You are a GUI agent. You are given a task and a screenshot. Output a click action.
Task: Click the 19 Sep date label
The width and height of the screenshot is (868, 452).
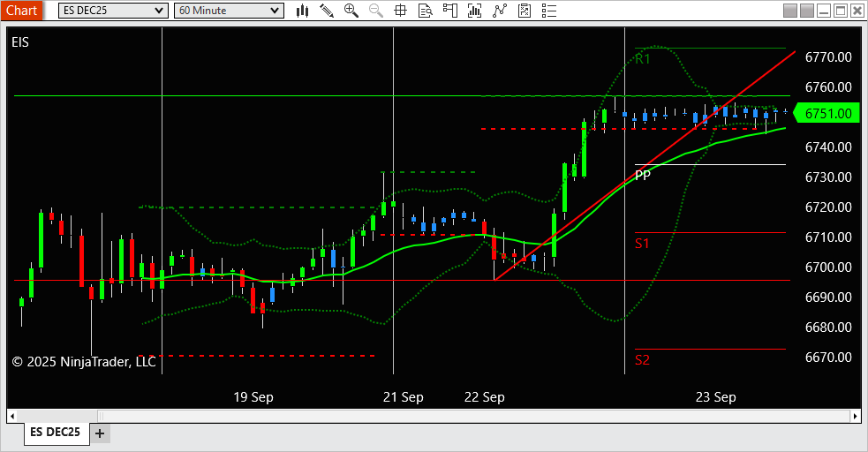(253, 397)
